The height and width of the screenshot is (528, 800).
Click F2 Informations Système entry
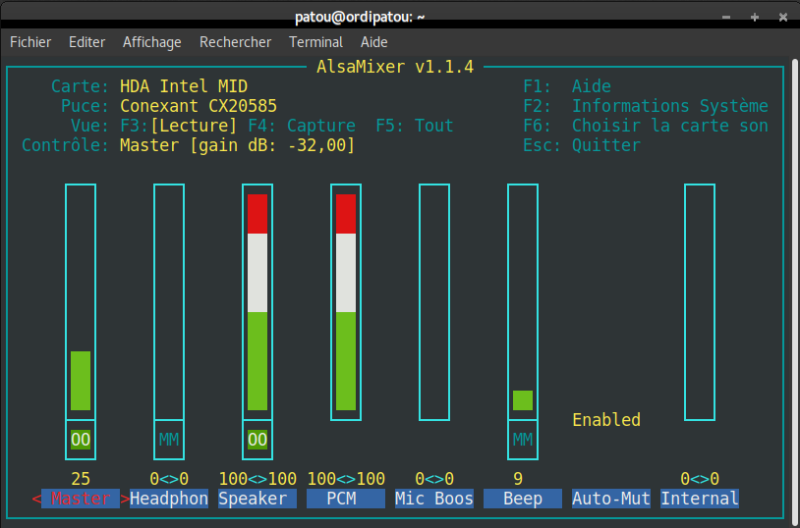pyautogui.click(x=645, y=106)
